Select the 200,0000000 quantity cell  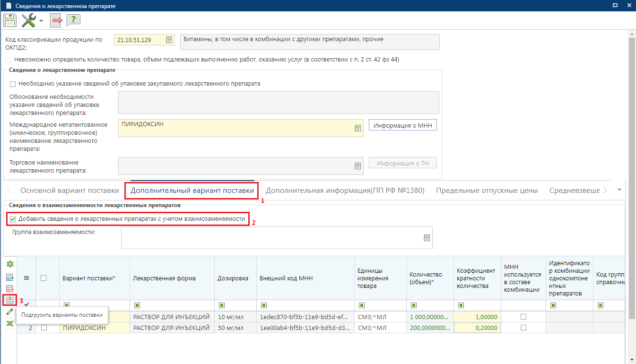pos(430,328)
